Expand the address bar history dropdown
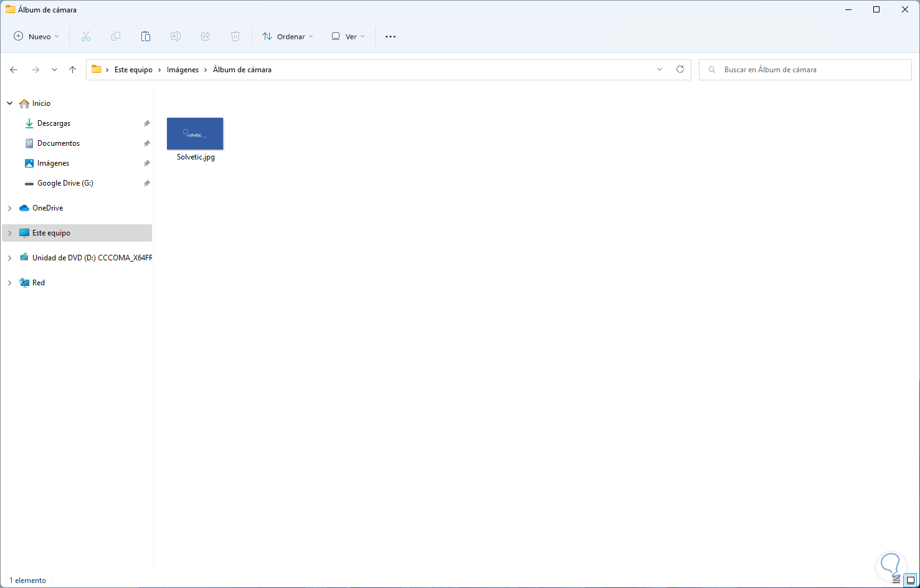Image resolution: width=920 pixels, height=588 pixels. [x=660, y=69]
